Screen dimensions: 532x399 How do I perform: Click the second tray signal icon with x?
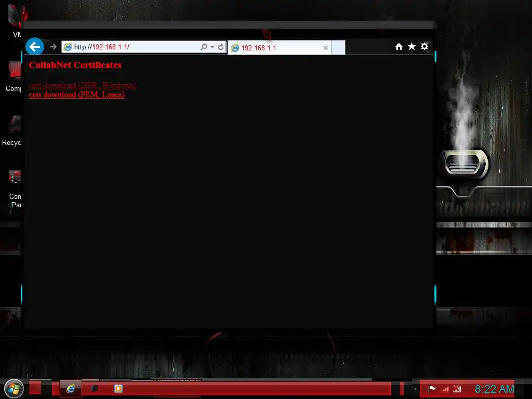point(457,389)
